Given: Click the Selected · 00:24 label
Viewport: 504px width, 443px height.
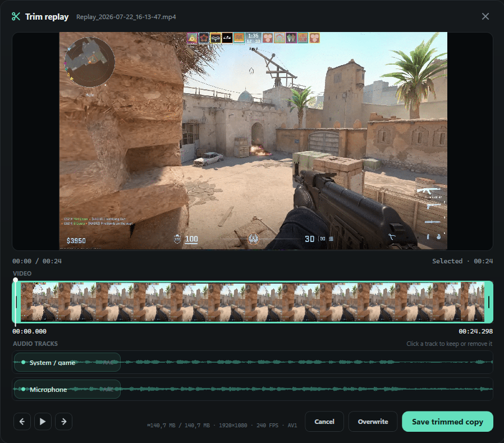Looking at the screenshot, I should tap(462, 261).
